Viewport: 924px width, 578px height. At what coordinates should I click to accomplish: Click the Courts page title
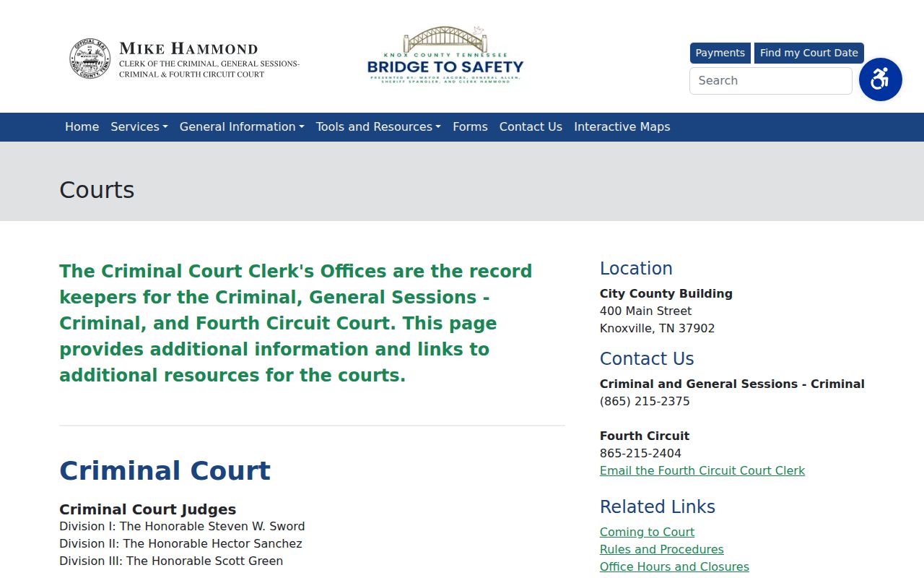point(97,189)
